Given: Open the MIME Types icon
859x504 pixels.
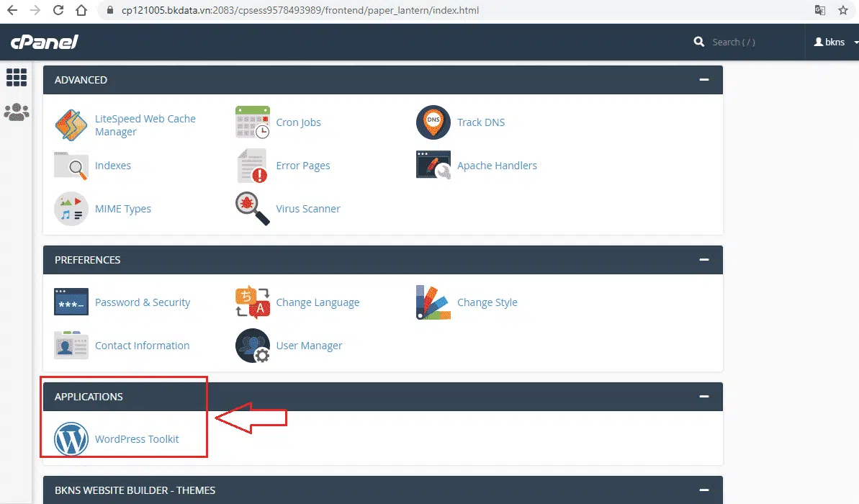Looking at the screenshot, I should 71,209.
